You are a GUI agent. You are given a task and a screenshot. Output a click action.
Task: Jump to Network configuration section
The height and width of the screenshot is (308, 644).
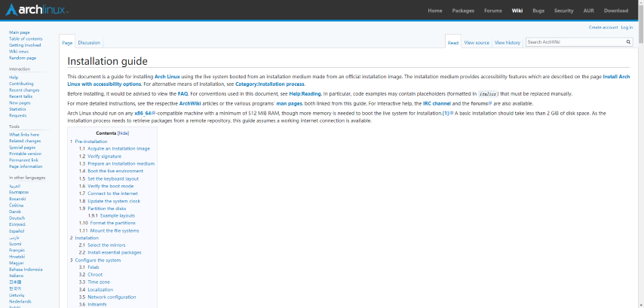112,297
